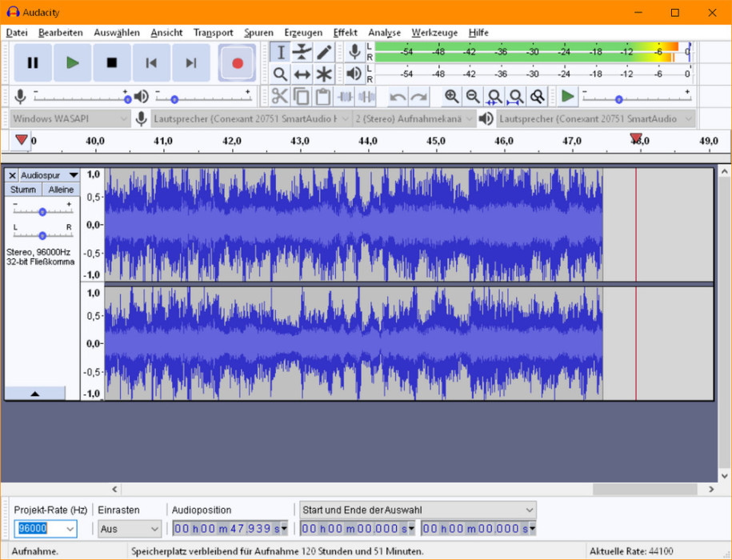The image size is (732, 560).
Task: Open the playback meter speaker icon
Action: coord(354,74)
